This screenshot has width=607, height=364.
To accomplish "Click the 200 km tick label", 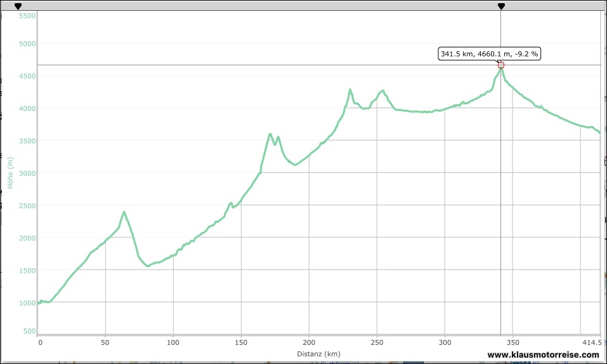I will [309, 342].
